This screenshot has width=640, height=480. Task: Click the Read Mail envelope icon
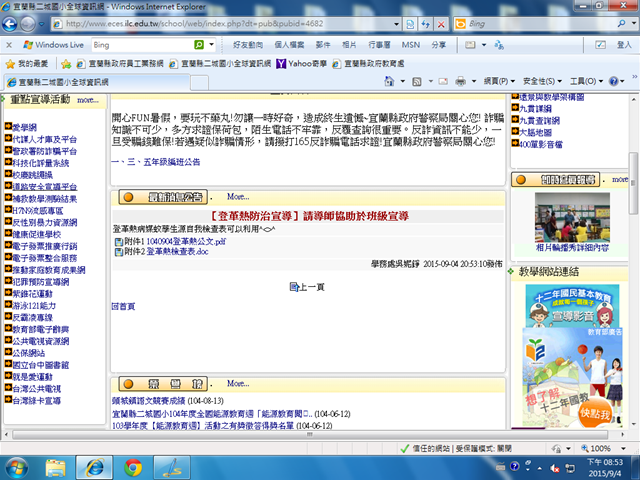click(x=443, y=82)
